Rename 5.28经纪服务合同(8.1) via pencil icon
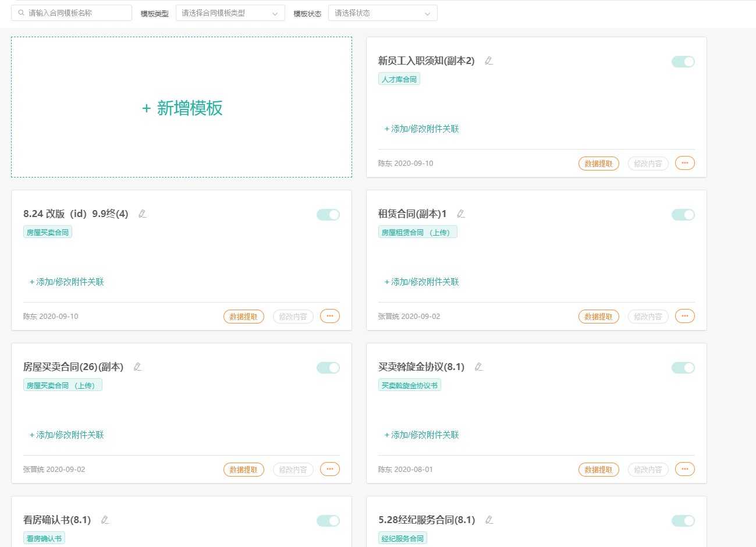This screenshot has width=756, height=547. [x=489, y=520]
